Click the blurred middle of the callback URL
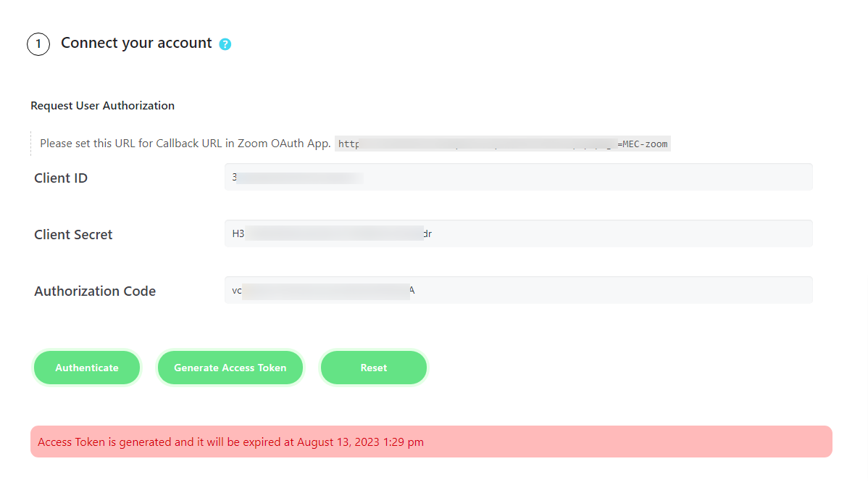The image size is (868, 493). (485, 144)
